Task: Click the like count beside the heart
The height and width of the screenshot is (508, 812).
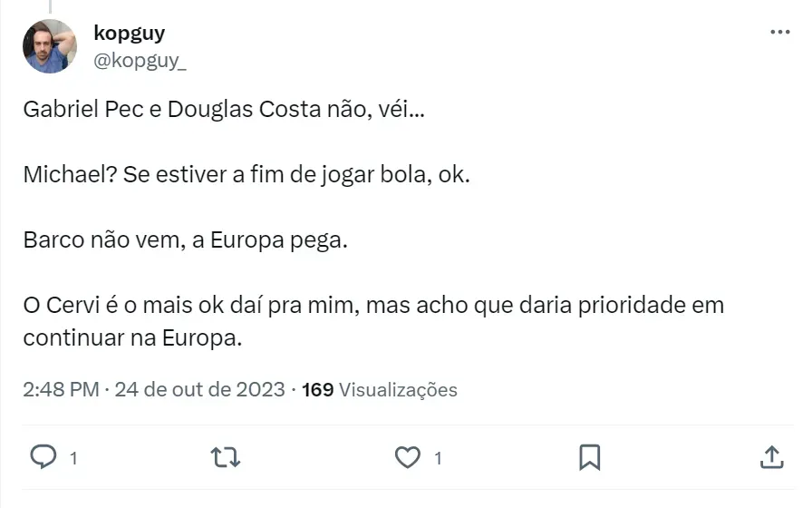Action: (x=438, y=458)
